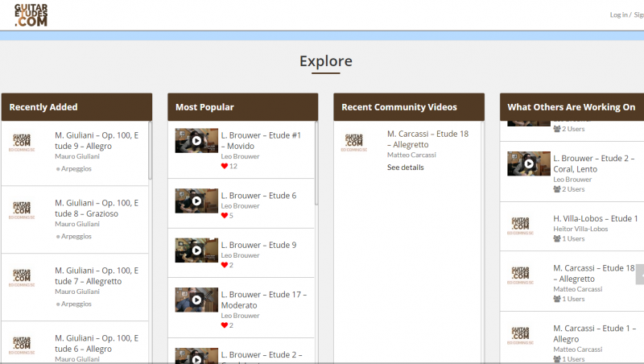
Task: Click '2 Users' under Etude 2 Coral, Lento
Action: click(573, 189)
